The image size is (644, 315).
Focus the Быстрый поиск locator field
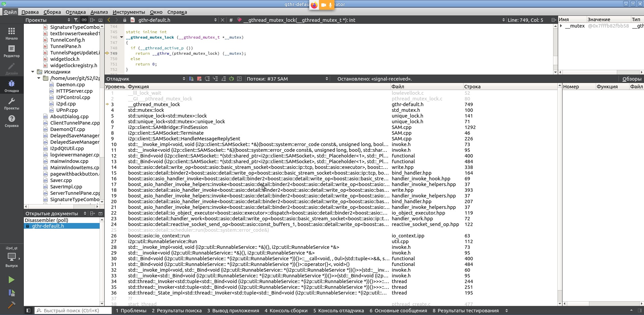(x=73, y=311)
